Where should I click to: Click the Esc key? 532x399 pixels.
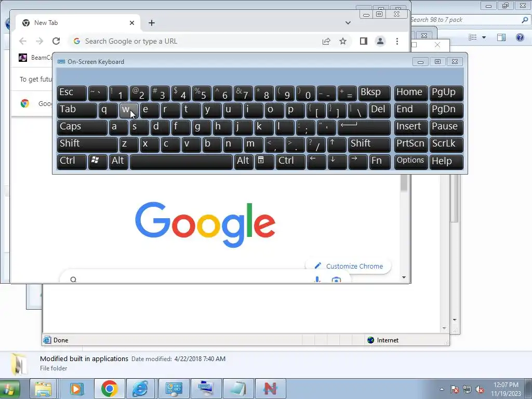(x=72, y=93)
